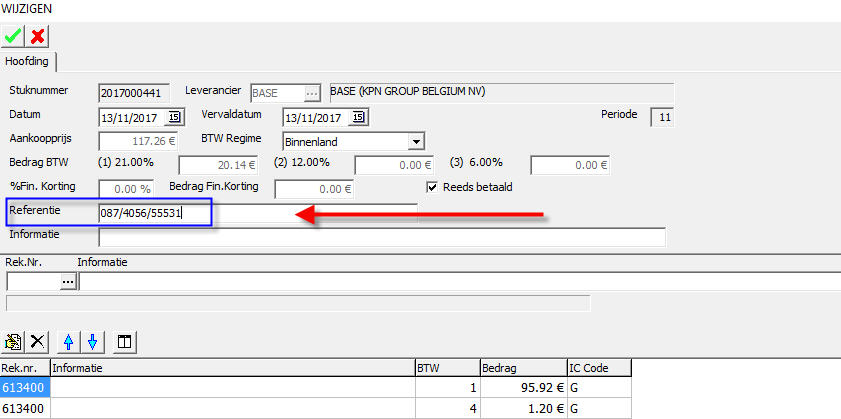Open the Leverancier lookup ellipsis button
Viewport: 841px width, 419px height.
point(311,93)
